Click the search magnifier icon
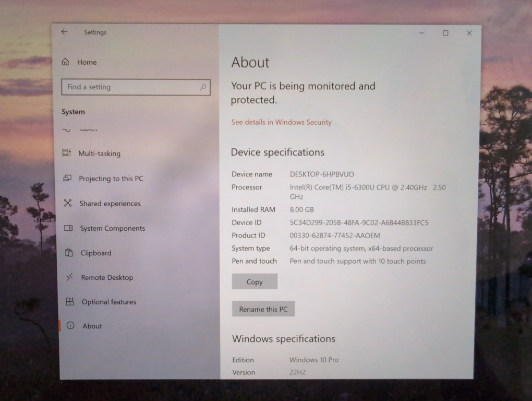The width and height of the screenshot is (532, 401). [x=202, y=87]
